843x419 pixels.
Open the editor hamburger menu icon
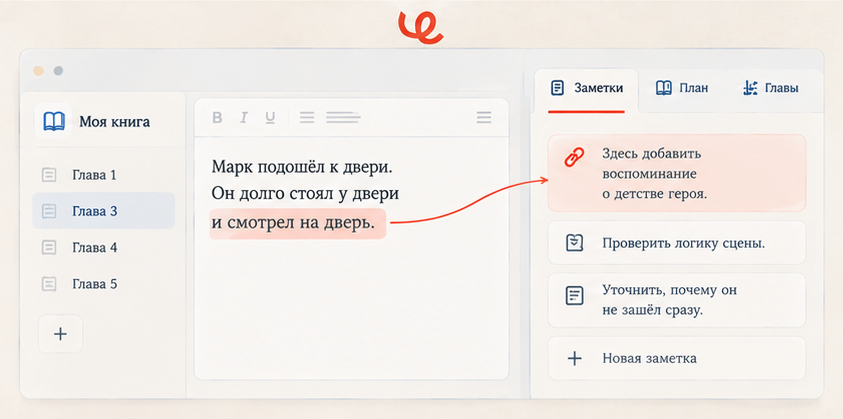coord(484,117)
